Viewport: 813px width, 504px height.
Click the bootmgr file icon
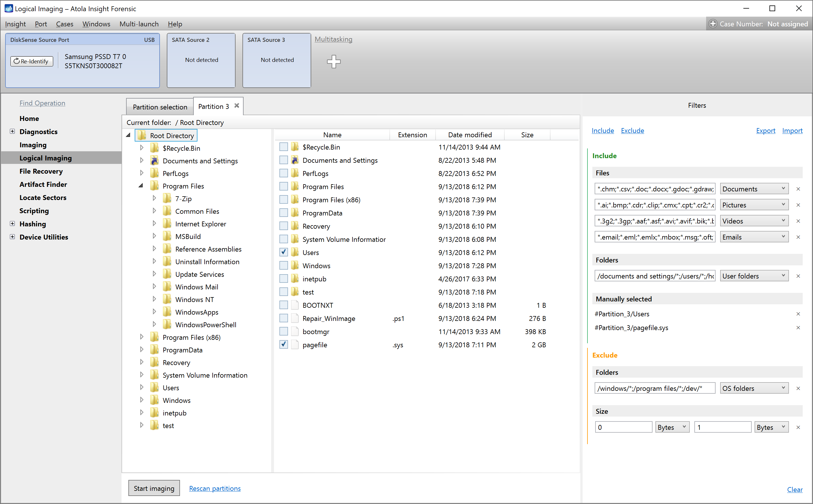coord(295,331)
